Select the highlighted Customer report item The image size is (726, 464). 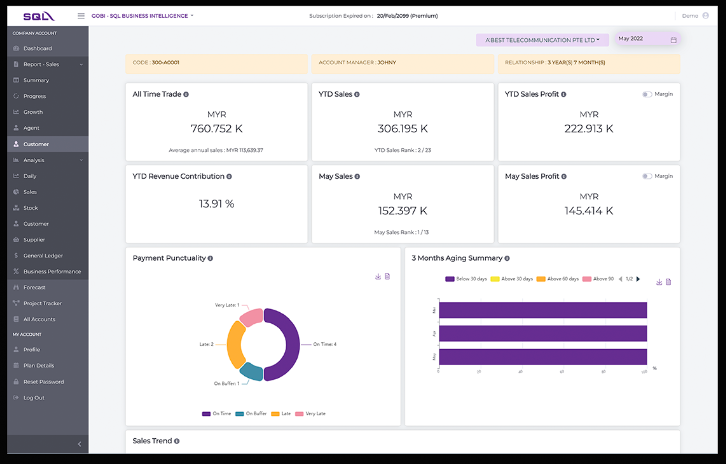click(48, 144)
